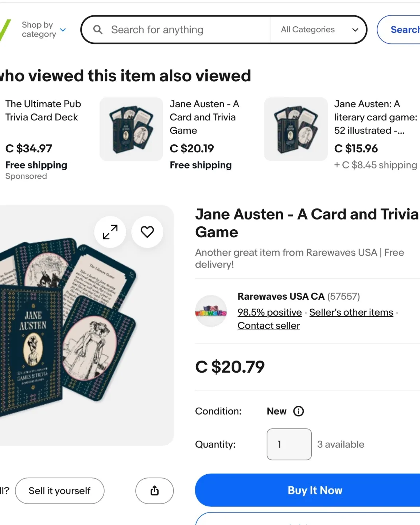Open the 98.5% positive feedback page
The image size is (420, 525).
(x=269, y=312)
